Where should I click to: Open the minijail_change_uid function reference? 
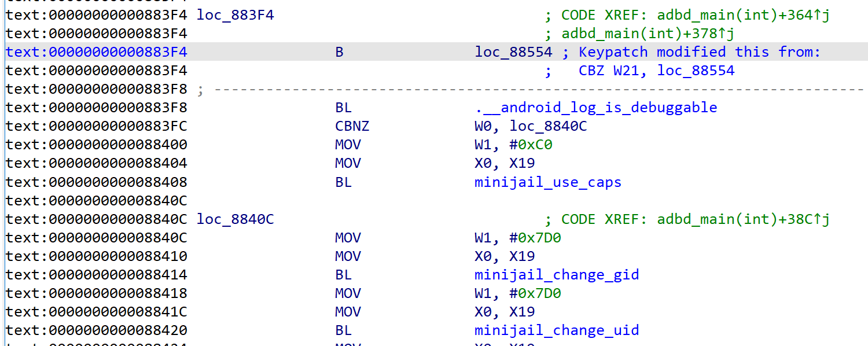pos(557,330)
